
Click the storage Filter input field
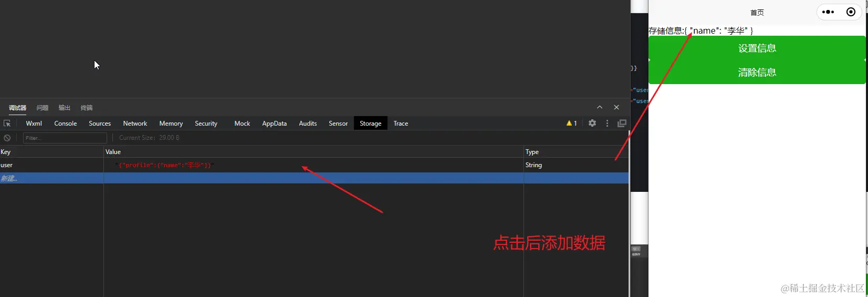coord(65,138)
